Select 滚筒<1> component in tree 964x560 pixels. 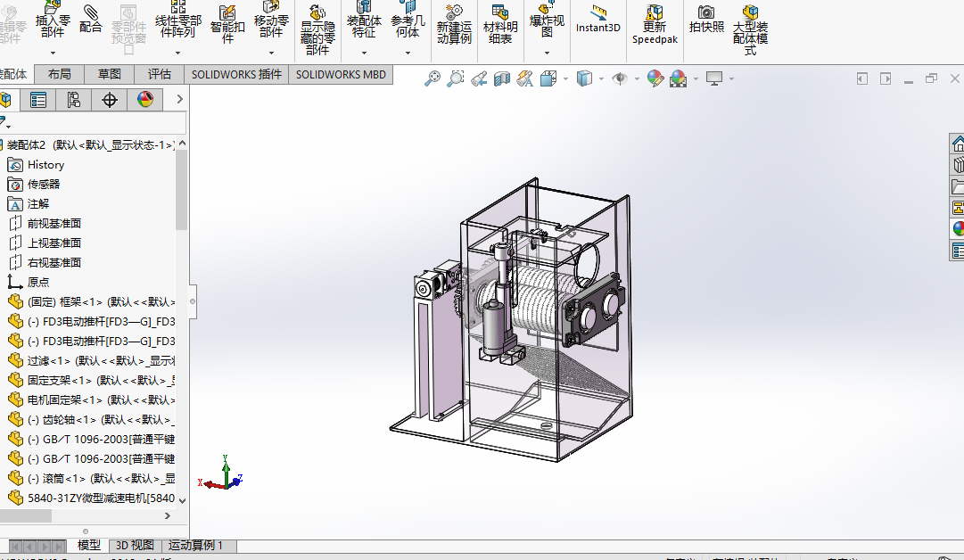coord(91,478)
